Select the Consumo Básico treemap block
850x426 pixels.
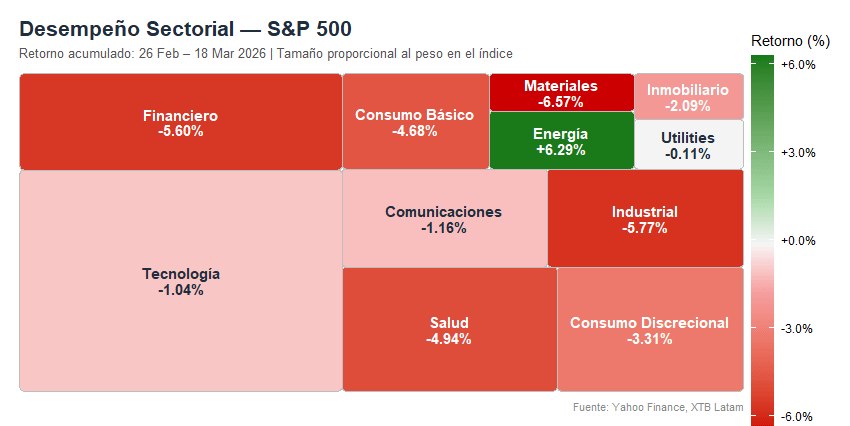coord(414,122)
